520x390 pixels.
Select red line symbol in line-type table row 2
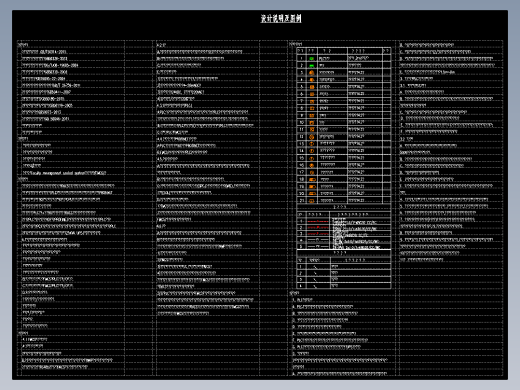click(318, 227)
